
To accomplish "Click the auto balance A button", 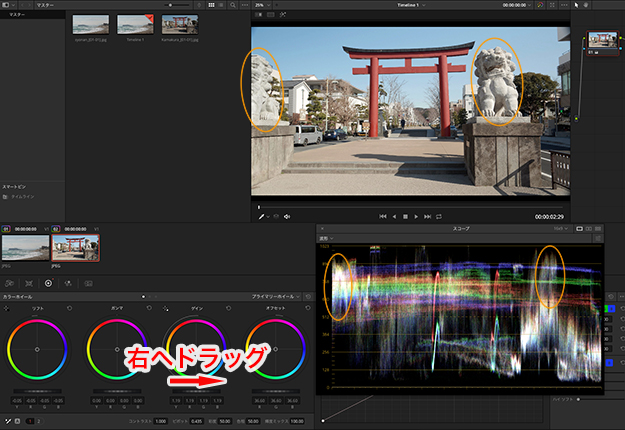I will coord(15,422).
